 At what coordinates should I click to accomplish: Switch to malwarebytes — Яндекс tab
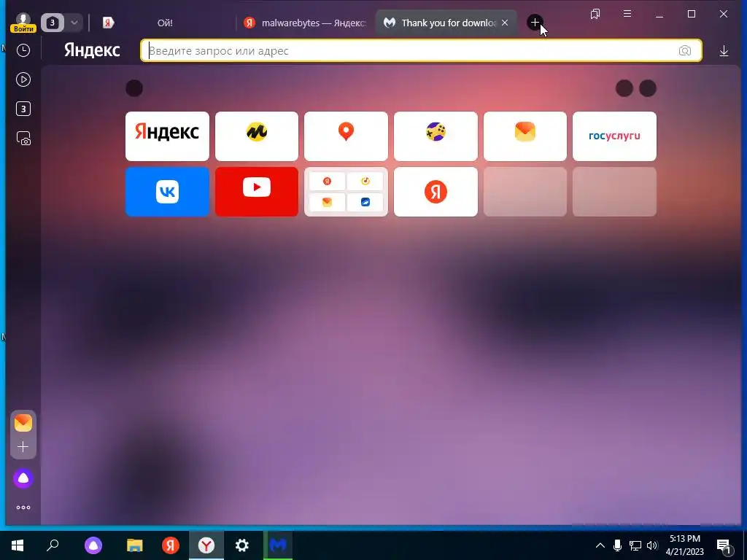pos(305,23)
